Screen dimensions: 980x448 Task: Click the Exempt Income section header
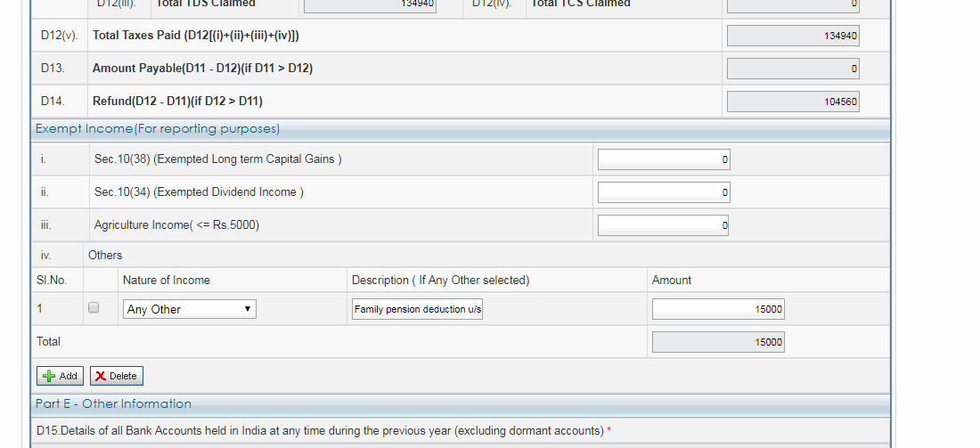[158, 129]
